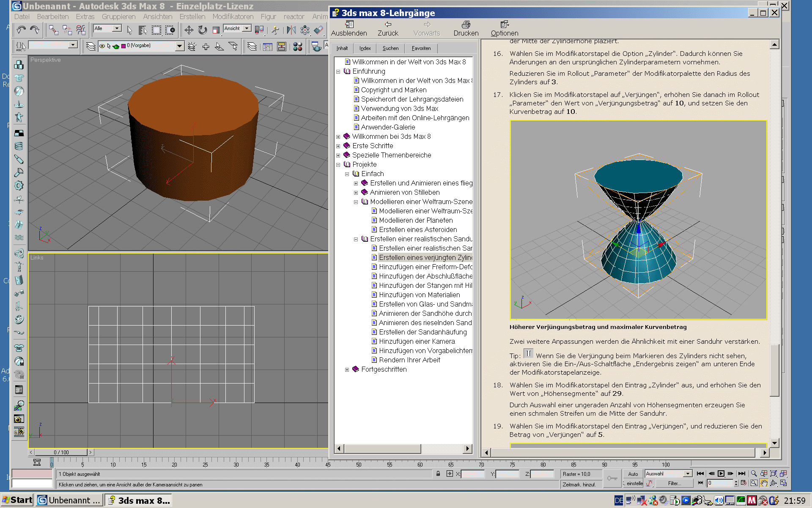This screenshot has height=508, width=812.
Task: Click the Play Animation button
Action: point(721,474)
